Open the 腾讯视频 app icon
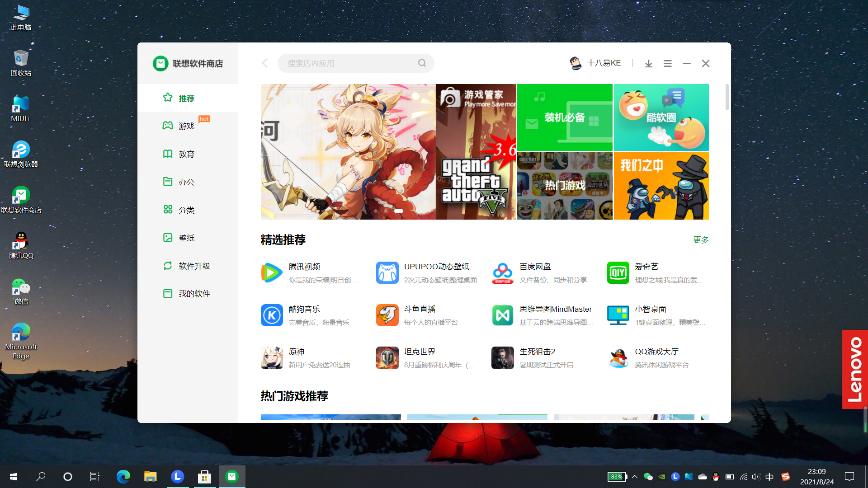868x488 pixels. [272, 273]
